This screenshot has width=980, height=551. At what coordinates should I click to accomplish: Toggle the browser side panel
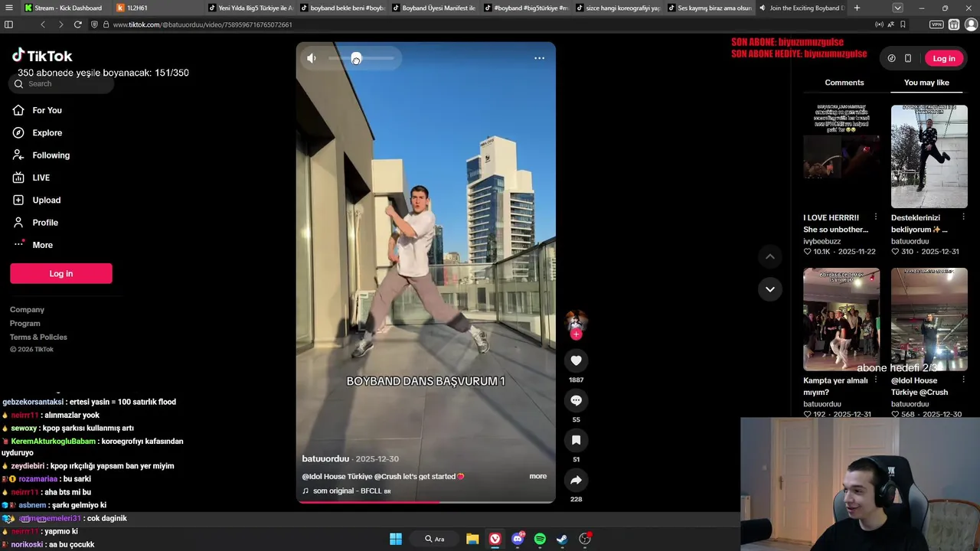pyautogui.click(x=8, y=24)
